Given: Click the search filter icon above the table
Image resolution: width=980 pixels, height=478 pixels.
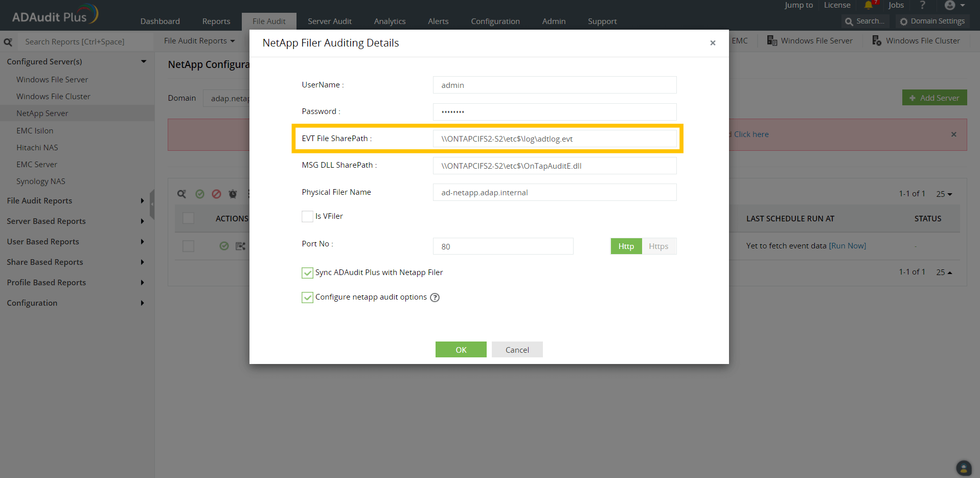Looking at the screenshot, I should click(182, 194).
